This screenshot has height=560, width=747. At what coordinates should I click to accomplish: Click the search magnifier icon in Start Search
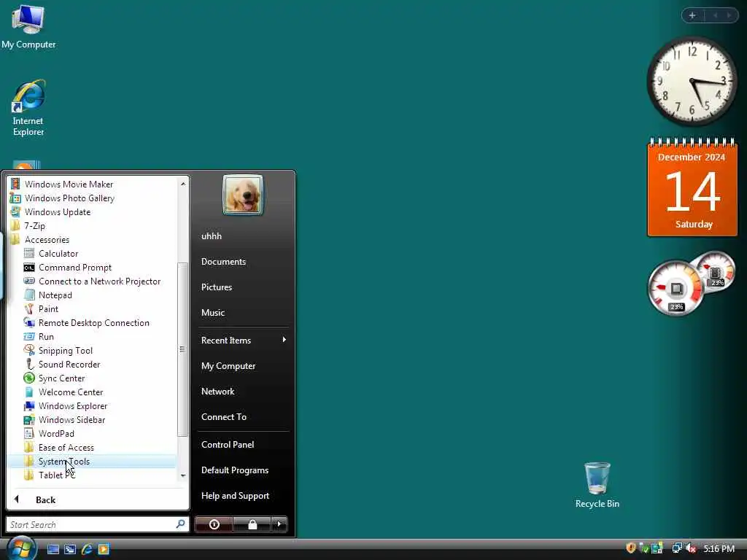181,524
